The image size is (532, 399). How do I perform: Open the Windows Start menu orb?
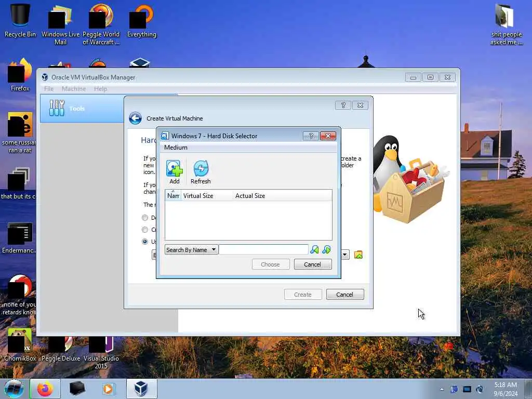tap(14, 389)
